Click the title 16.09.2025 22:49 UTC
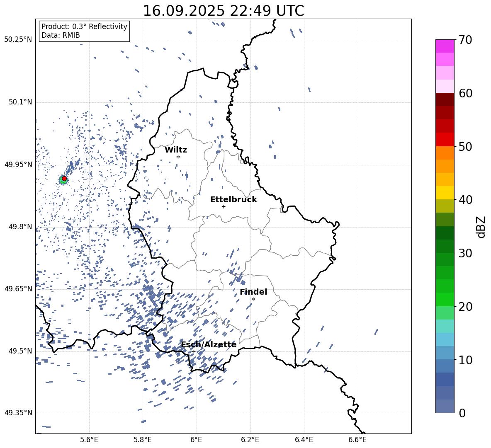 [x=224, y=11]
